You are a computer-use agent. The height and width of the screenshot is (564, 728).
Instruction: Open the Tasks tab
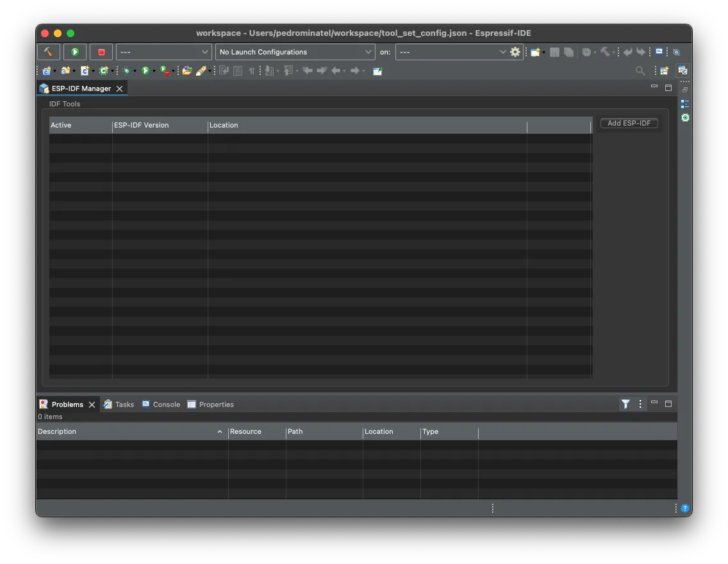click(x=119, y=404)
